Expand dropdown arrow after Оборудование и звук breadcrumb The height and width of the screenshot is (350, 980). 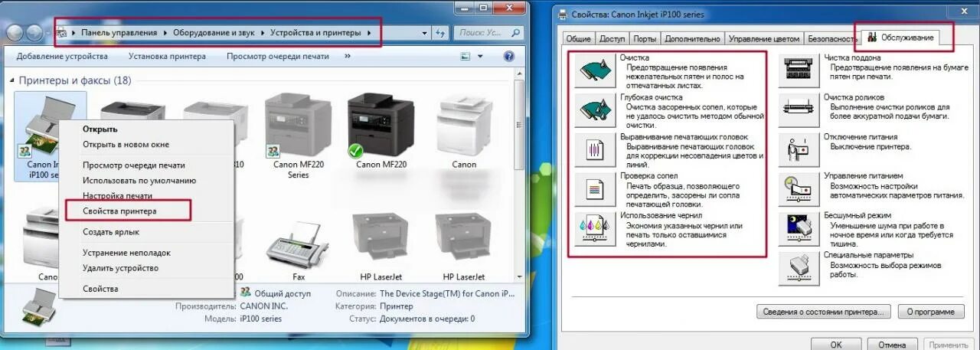click(x=263, y=33)
